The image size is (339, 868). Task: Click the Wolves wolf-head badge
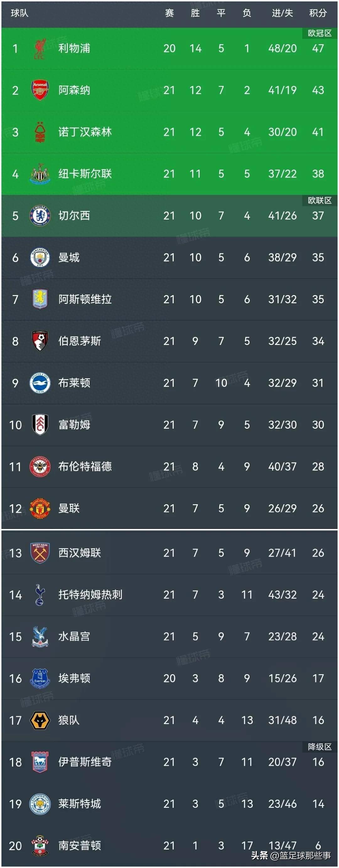click(x=40, y=720)
